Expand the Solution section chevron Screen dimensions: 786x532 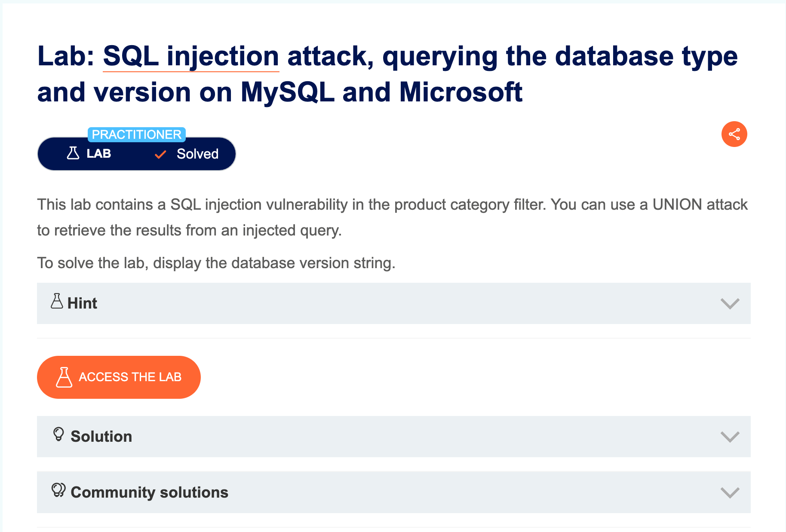pyautogui.click(x=730, y=437)
